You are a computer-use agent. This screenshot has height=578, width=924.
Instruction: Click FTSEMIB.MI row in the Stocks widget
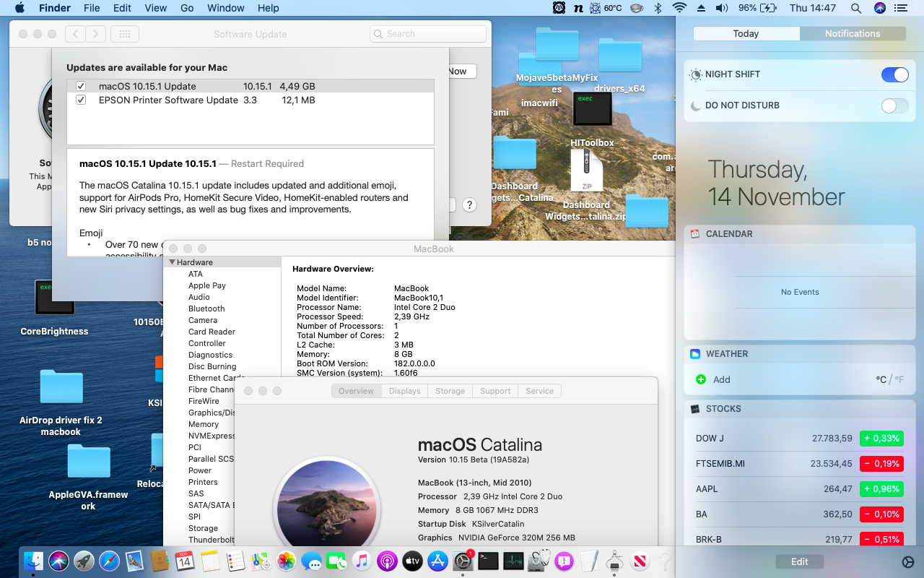click(799, 464)
